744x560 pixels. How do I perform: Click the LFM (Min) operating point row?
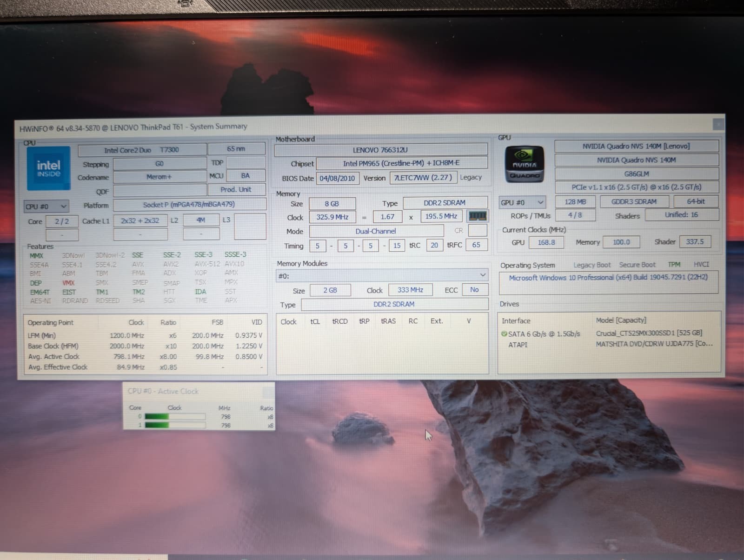click(145, 335)
